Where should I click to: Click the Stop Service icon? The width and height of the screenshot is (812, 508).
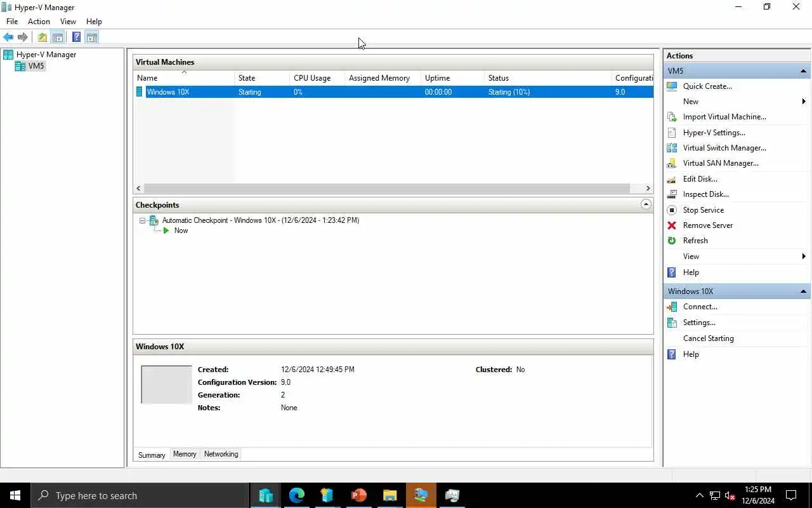[672, 210]
